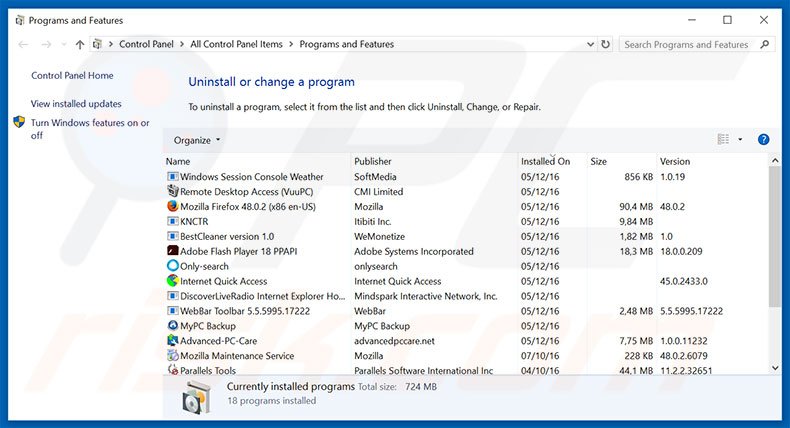
Task: Select the Advanced-PC-Care entry
Action: point(219,341)
